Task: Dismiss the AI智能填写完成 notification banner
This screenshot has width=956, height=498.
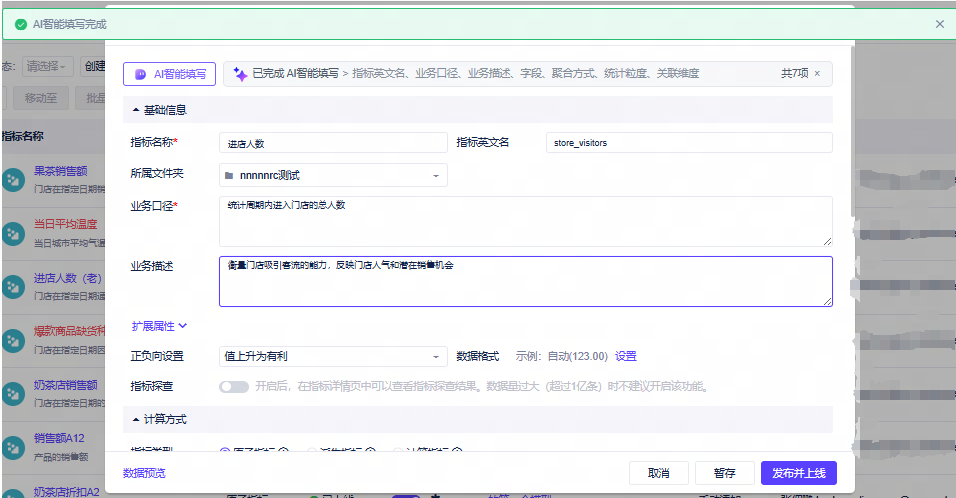Action: click(940, 24)
